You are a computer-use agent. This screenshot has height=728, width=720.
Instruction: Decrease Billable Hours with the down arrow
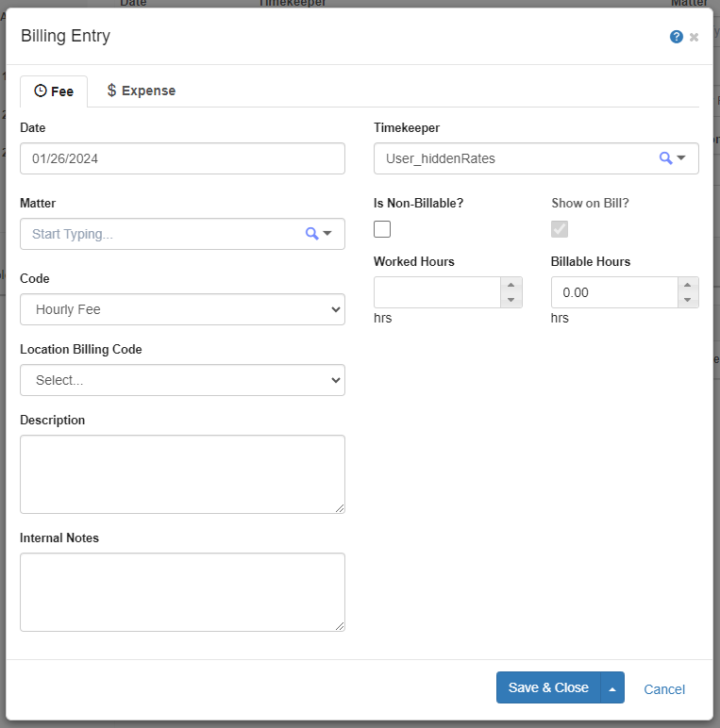[x=688, y=300]
